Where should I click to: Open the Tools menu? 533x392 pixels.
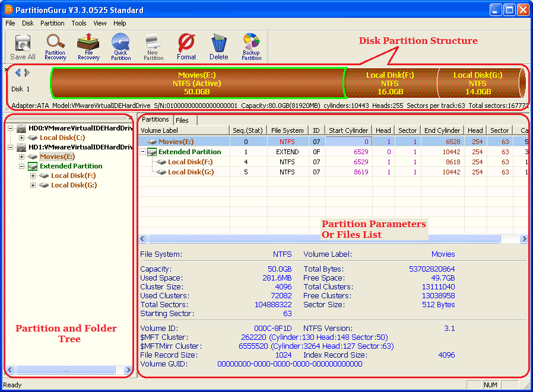[79, 24]
